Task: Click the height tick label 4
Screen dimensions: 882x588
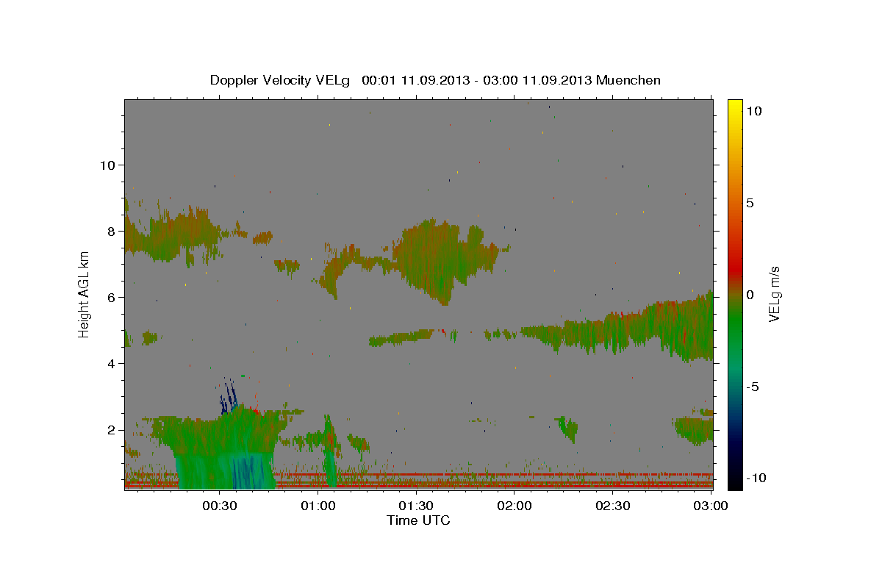Action: [x=110, y=363]
